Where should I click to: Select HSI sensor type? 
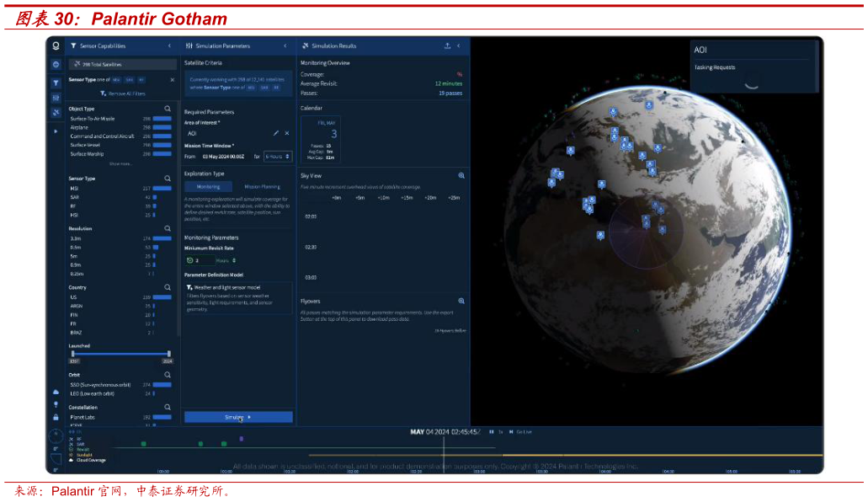[x=120, y=215]
